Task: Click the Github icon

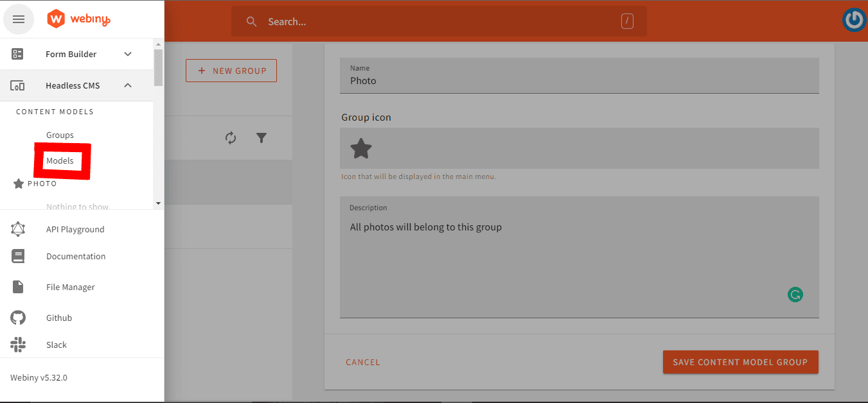Action: click(x=18, y=318)
